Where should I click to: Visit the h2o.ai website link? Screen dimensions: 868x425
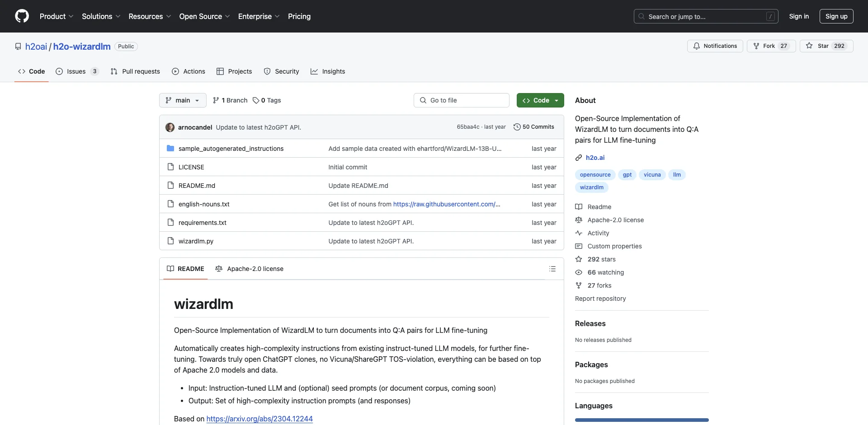tap(595, 158)
